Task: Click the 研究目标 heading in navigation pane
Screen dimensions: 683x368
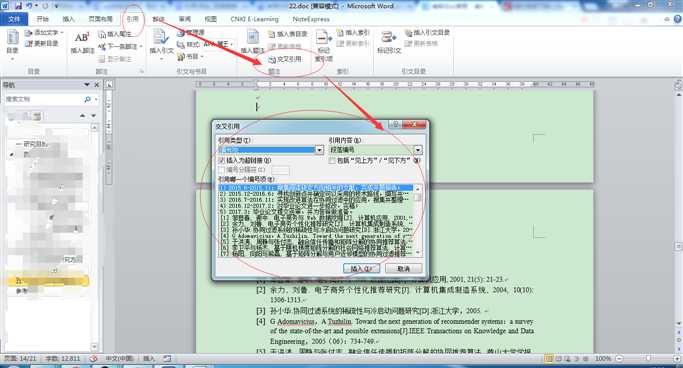Action: [35, 143]
